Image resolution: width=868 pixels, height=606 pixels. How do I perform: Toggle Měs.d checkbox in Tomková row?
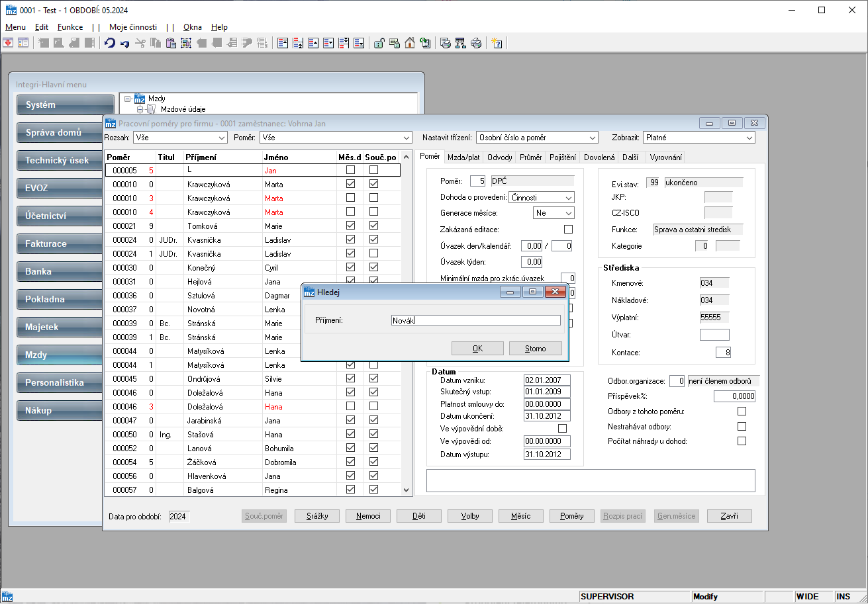[351, 226]
